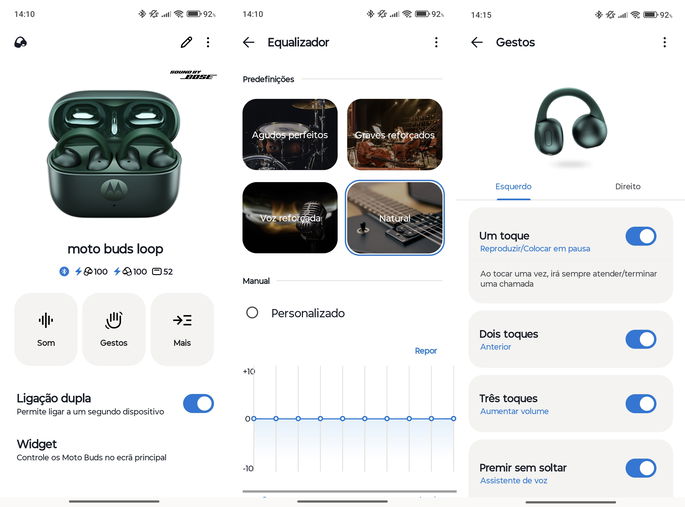Screen dimensions: 685x507
Task: Disable the Um toque gesture switch
Action: click(x=641, y=236)
